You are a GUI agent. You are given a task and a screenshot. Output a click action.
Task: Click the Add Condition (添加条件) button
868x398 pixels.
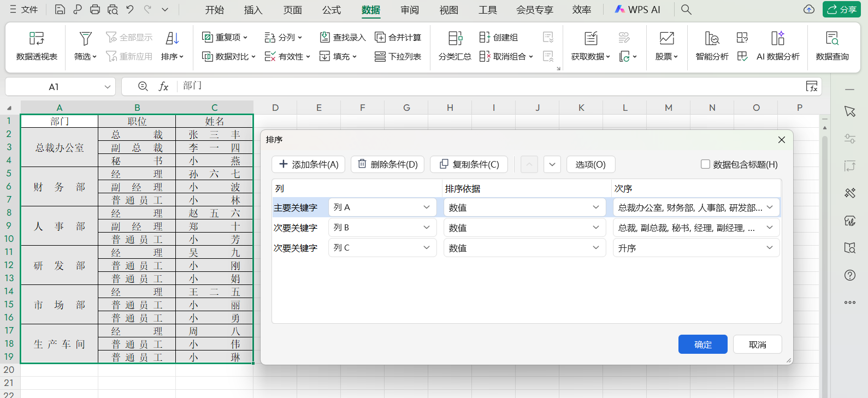point(309,164)
